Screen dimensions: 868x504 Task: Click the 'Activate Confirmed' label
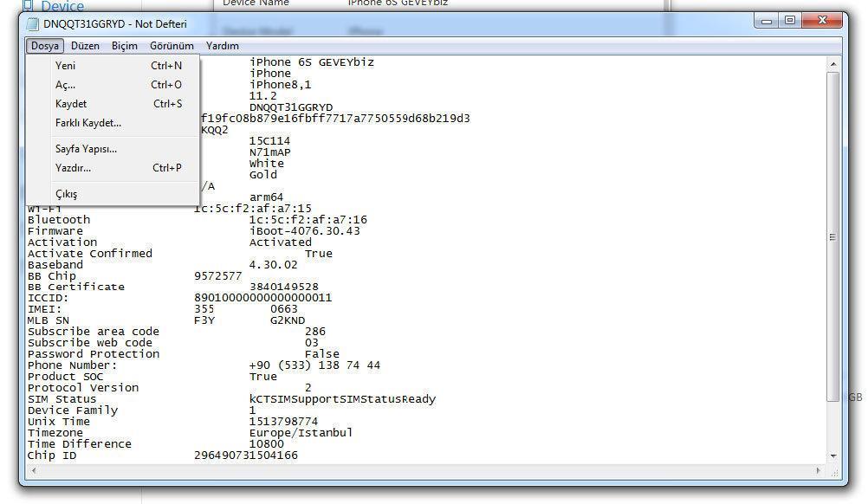point(90,254)
